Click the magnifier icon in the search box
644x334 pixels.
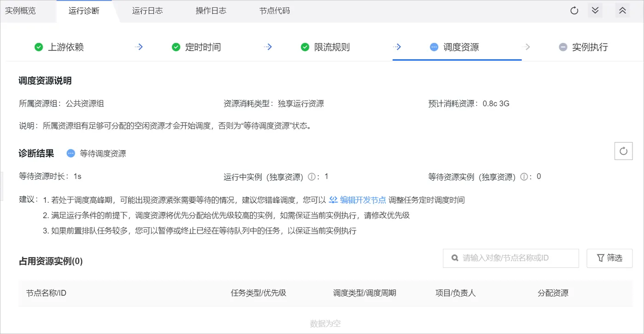(455, 258)
